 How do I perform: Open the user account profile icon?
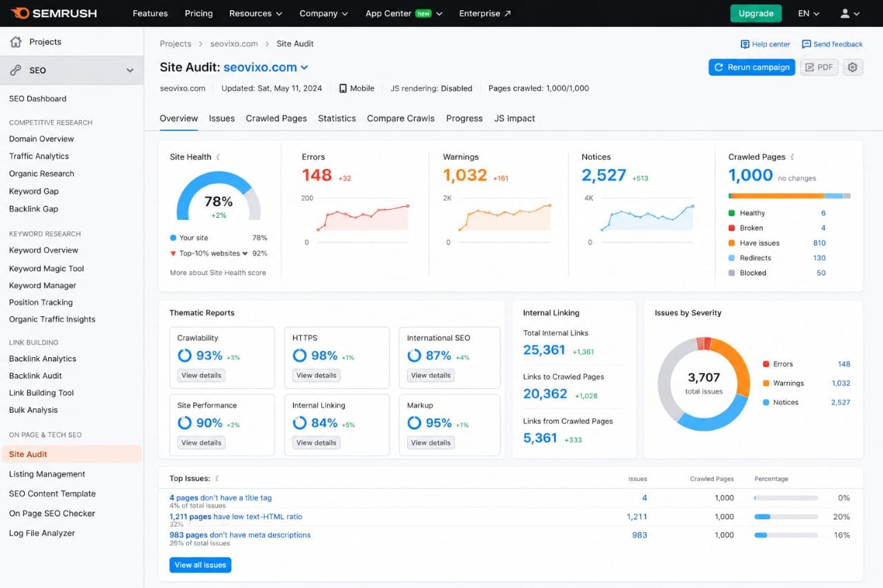[845, 13]
